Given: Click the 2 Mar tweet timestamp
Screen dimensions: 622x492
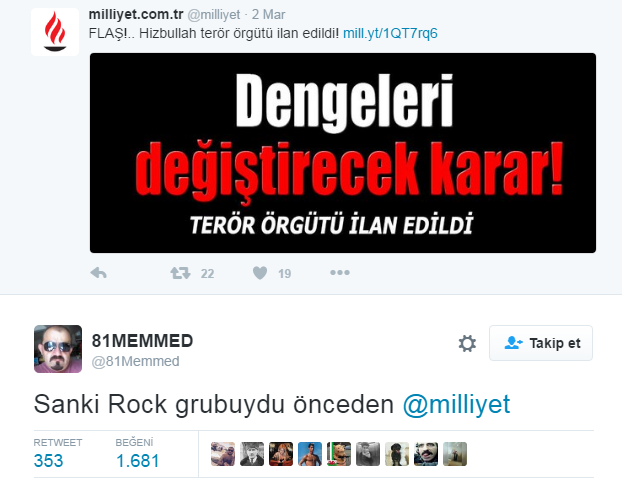Looking at the screenshot, I should [x=269, y=15].
